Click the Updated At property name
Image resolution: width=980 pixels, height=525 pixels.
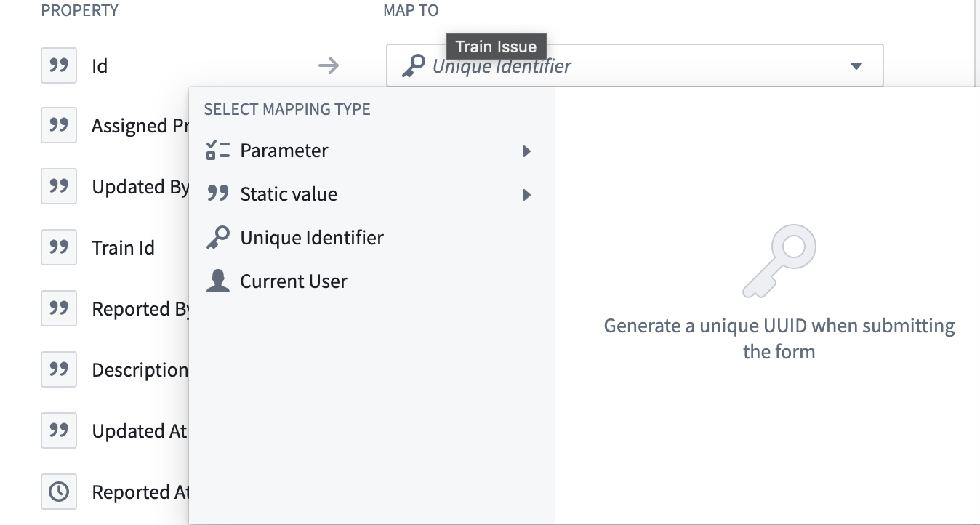[x=140, y=431]
